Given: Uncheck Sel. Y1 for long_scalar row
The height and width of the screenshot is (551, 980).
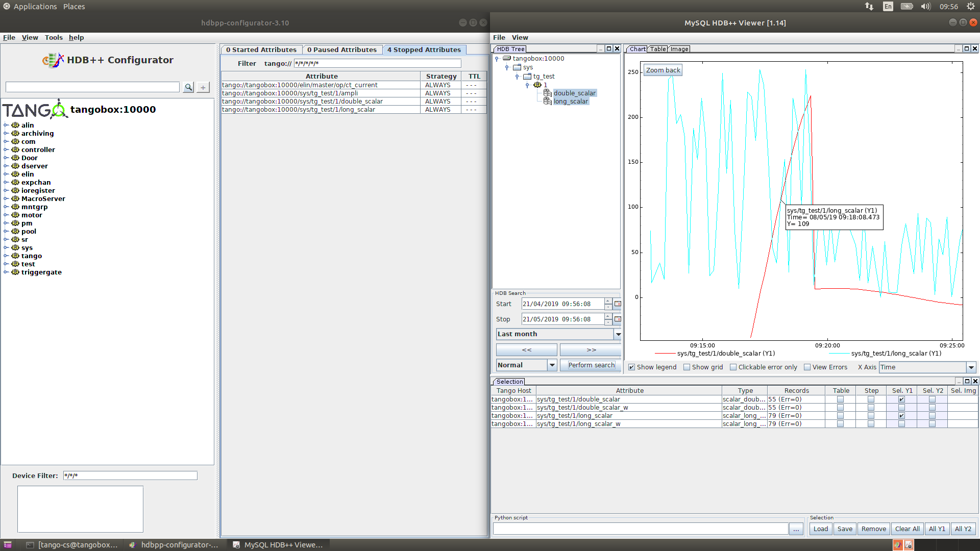Looking at the screenshot, I should click(901, 416).
